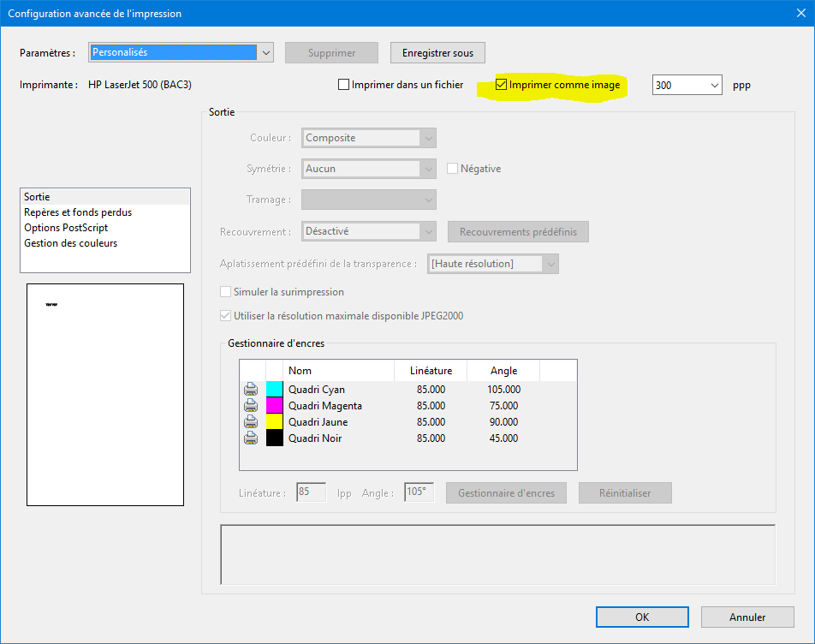The image size is (815, 644).
Task: Click the 'Enregistrer sous' button
Action: click(x=437, y=53)
